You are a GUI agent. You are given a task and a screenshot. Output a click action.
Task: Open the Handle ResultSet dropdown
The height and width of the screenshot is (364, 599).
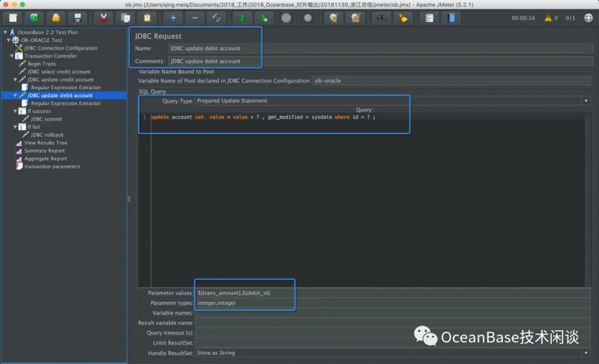point(586,353)
